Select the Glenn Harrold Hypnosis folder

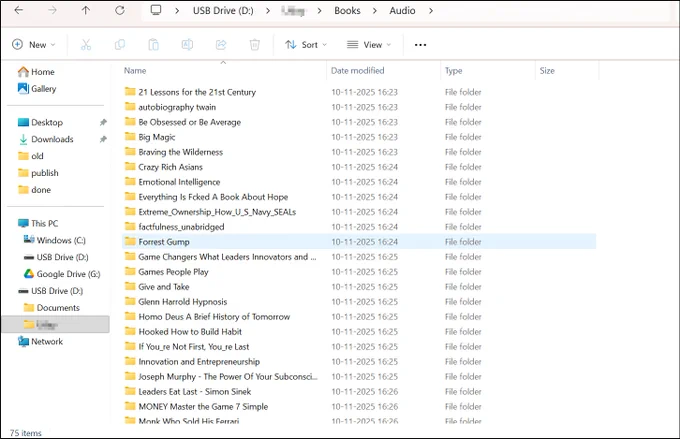click(x=183, y=302)
